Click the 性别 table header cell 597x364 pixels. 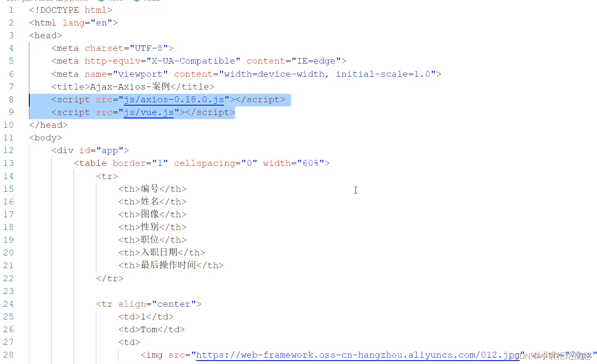point(152,227)
